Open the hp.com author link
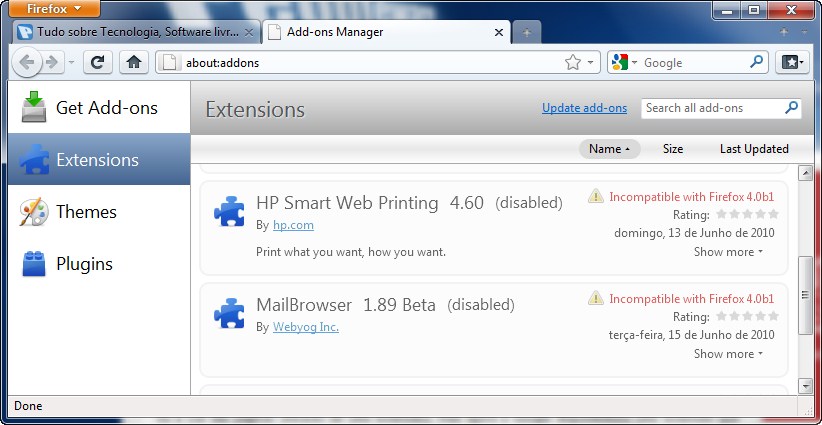Screen dimensions: 822x425 [293, 225]
